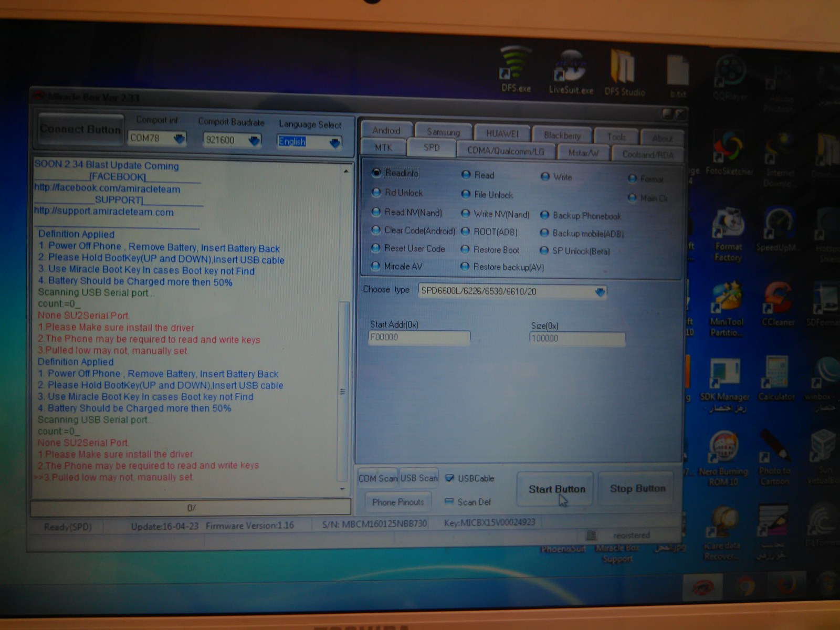840x630 pixels.
Task: Open the Comport inf COM78 dropdown
Action: 180,138
